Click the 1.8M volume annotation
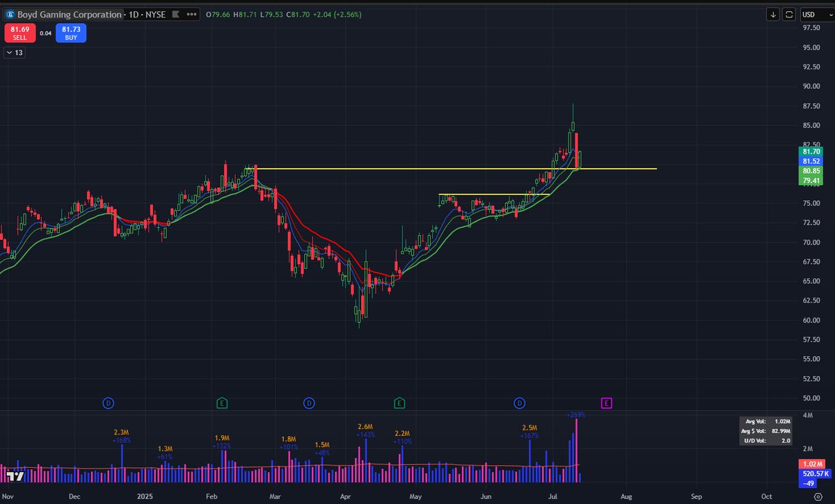 pos(289,439)
